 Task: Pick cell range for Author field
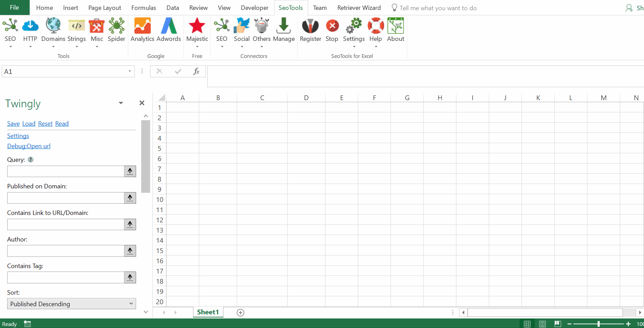[x=130, y=251]
